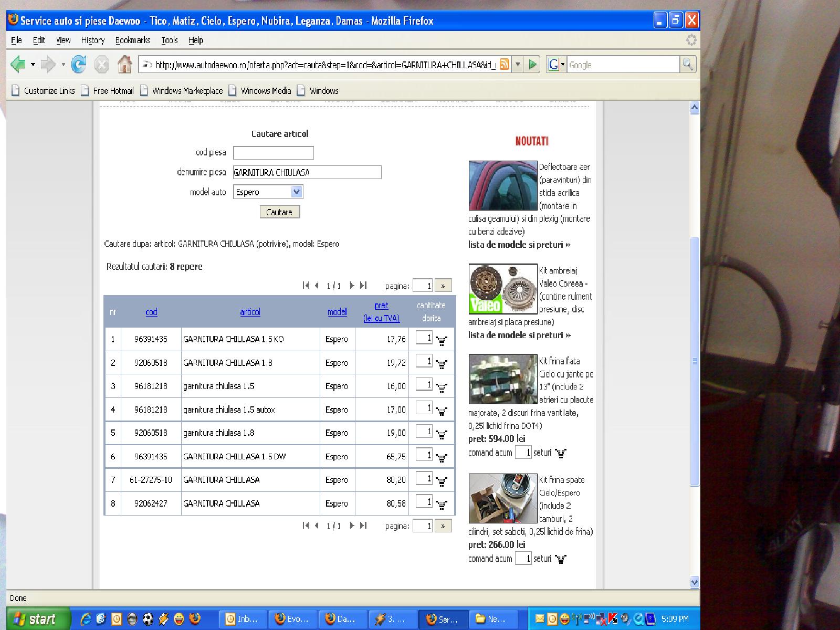Go to first page icon above table
This screenshot has width=840, height=630.
pyautogui.click(x=306, y=286)
